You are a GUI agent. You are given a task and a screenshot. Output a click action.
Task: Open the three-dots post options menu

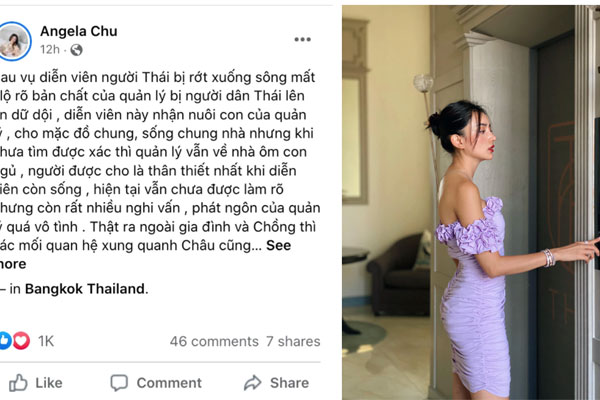(x=302, y=39)
